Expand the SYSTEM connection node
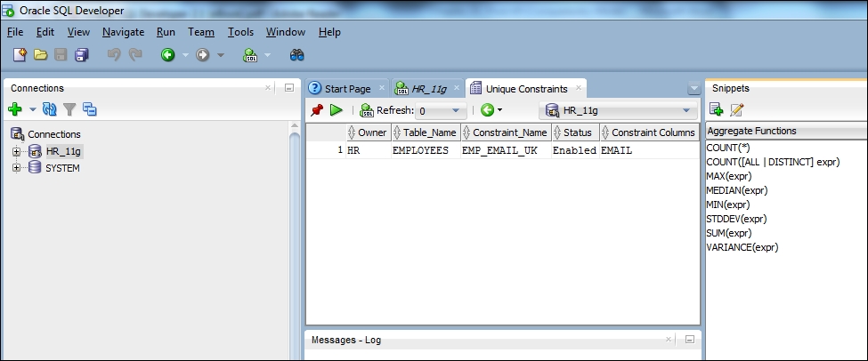Image resolution: width=868 pixels, height=361 pixels. point(16,167)
